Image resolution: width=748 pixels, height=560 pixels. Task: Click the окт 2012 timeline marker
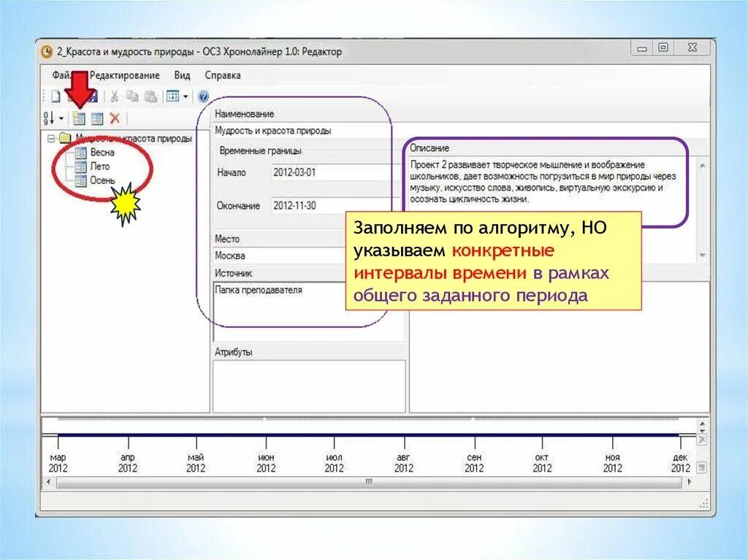coord(542,463)
